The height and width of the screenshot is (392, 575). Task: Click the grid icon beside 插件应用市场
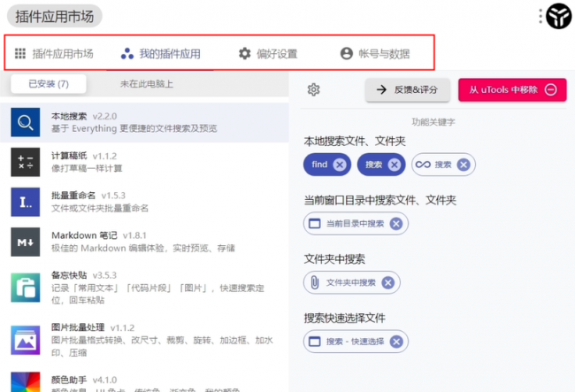tap(20, 54)
